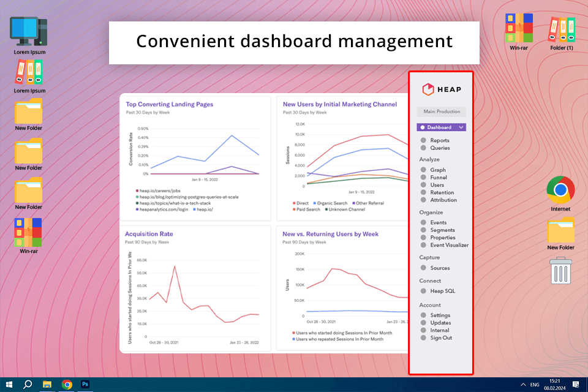
Task: Open Internal under Account
Action: [440, 330]
